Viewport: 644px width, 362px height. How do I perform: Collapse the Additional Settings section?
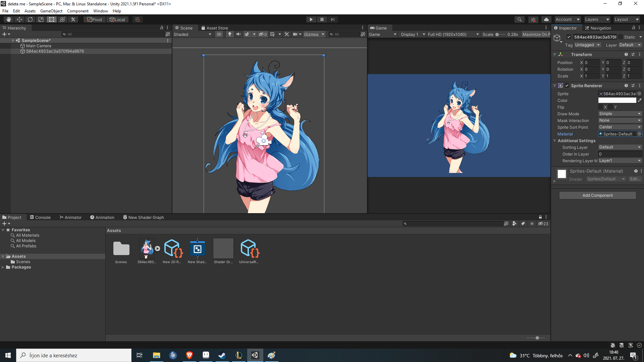pos(555,141)
